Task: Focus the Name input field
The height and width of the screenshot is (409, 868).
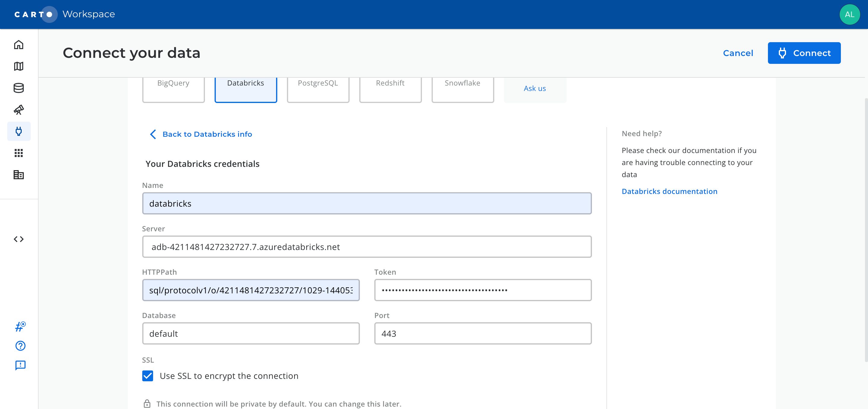Action: coord(366,203)
